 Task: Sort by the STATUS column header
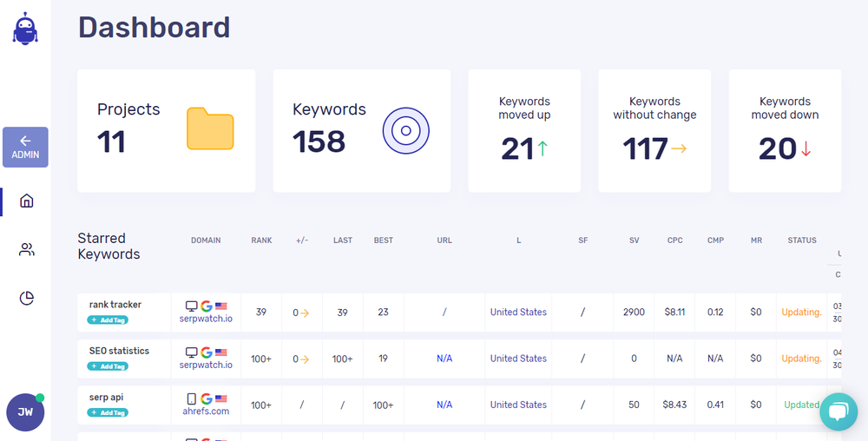point(802,240)
